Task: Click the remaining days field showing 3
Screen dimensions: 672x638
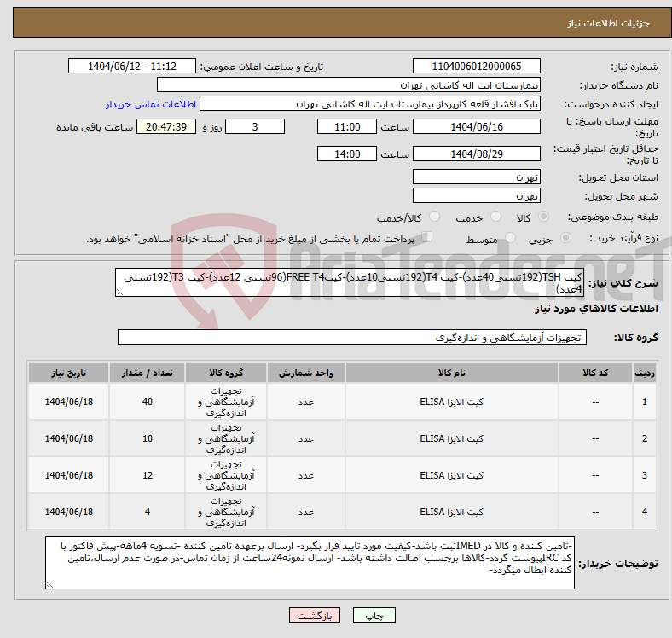Action: click(x=255, y=126)
